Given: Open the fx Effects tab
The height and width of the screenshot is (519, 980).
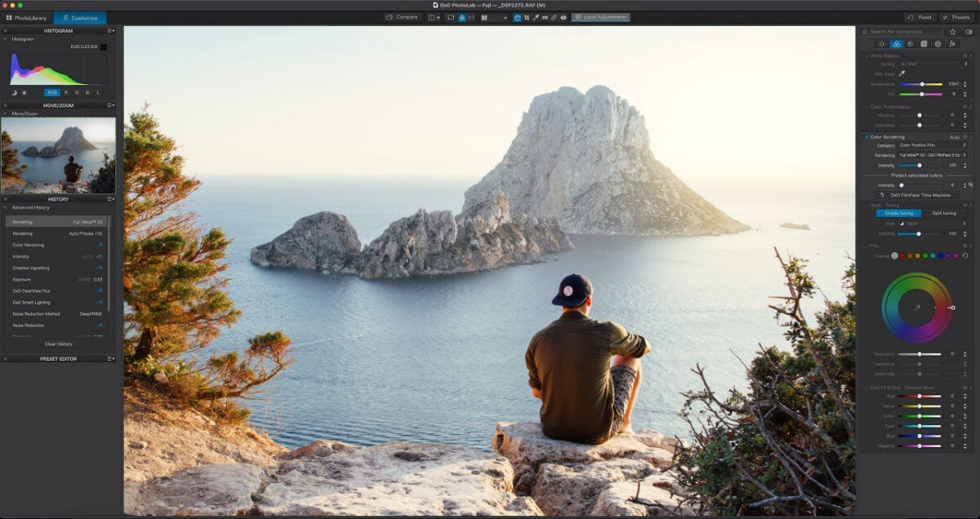Looking at the screenshot, I should pyautogui.click(x=952, y=44).
